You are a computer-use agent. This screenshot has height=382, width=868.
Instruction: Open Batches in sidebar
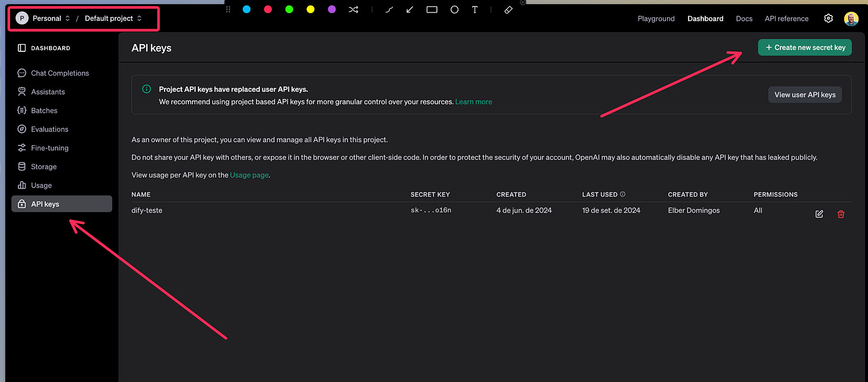click(x=61, y=110)
